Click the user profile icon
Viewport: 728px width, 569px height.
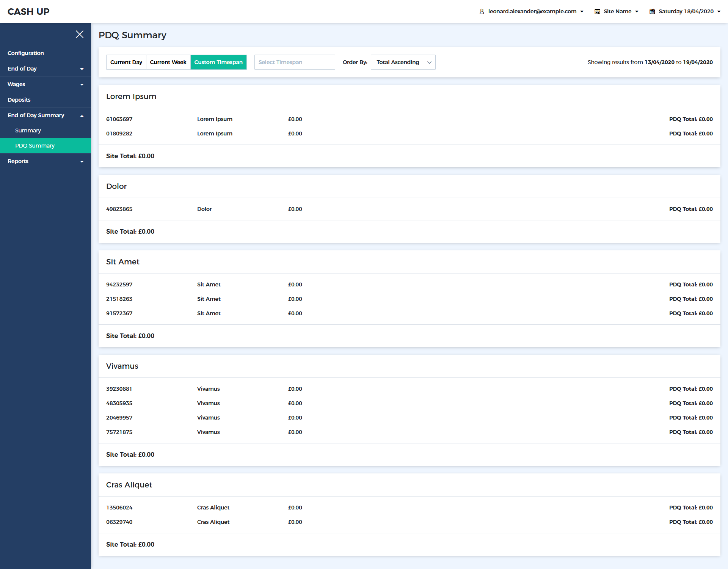pos(482,12)
